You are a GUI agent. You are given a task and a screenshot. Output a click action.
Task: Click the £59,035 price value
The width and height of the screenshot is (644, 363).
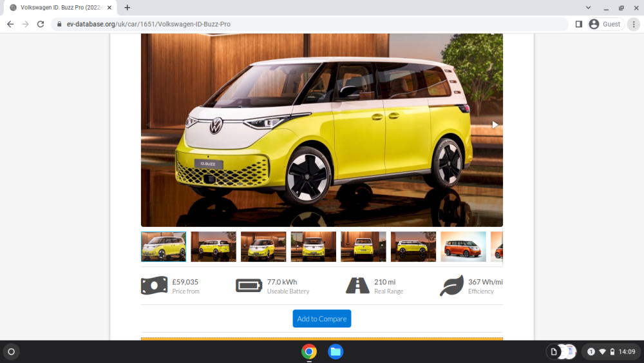(185, 282)
